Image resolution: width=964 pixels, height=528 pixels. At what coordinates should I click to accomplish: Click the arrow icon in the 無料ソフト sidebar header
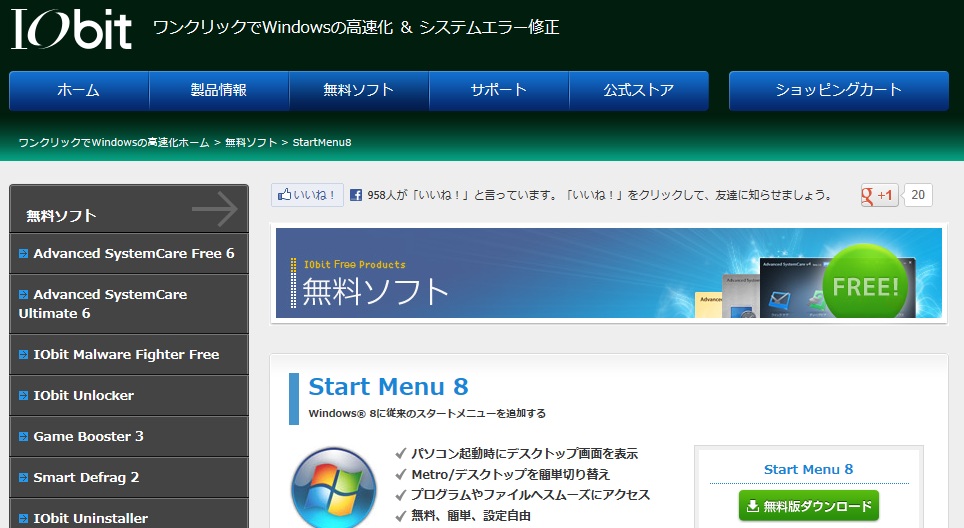pos(215,209)
